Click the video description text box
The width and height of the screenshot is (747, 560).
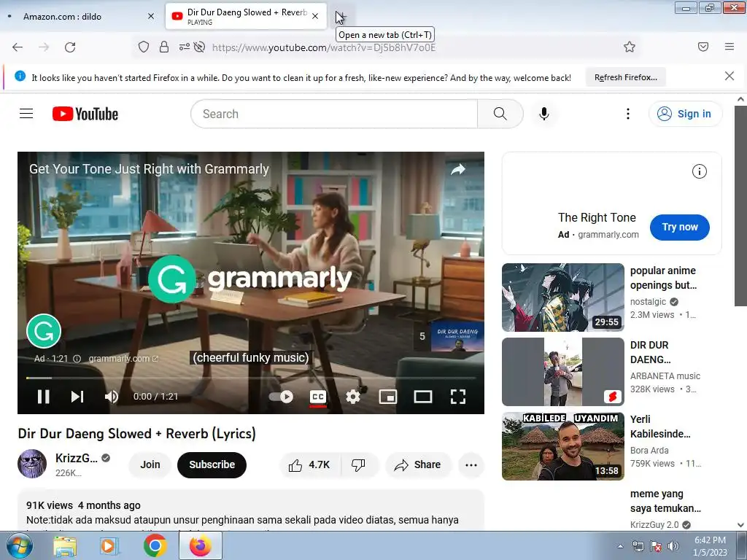pos(251,510)
